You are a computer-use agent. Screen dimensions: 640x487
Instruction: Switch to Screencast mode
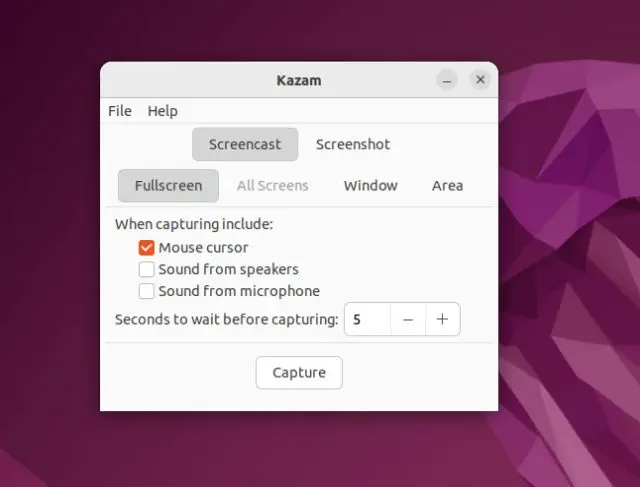[x=245, y=144]
